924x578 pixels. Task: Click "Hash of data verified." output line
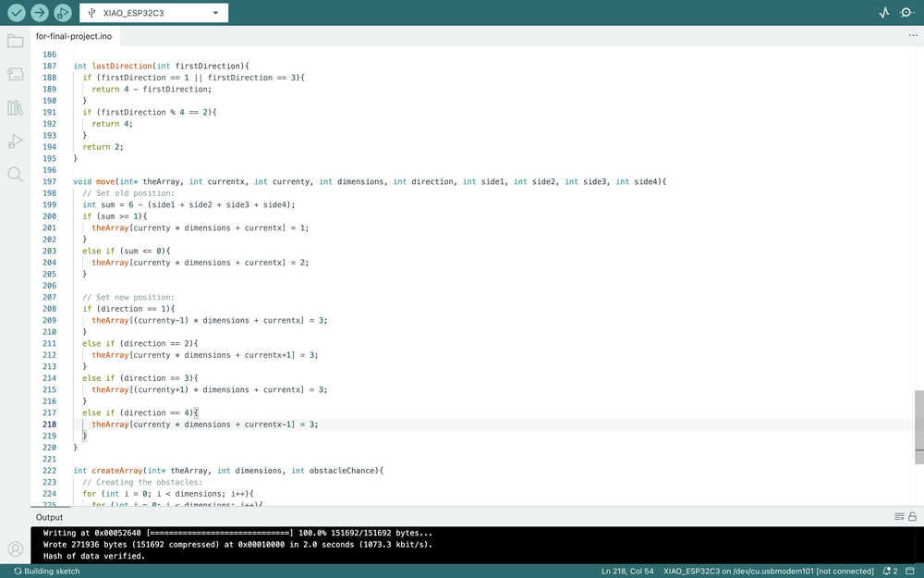(x=93, y=556)
